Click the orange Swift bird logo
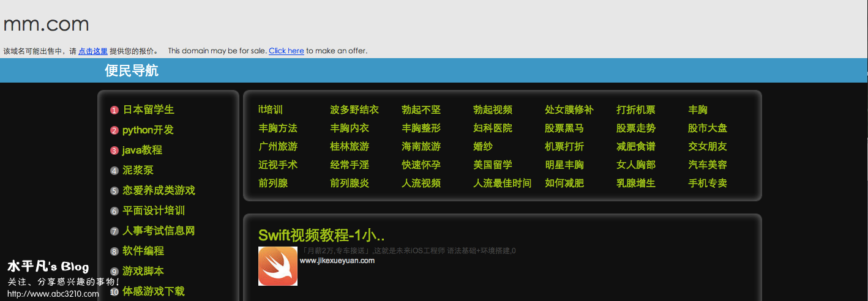Viewport: 868px width, 301px height. coord(277,266)
